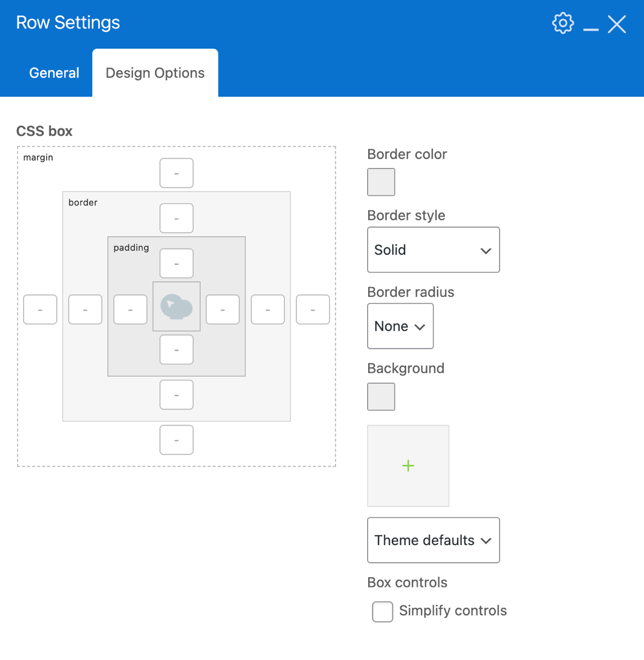Screen dimensions: 644x660
Task: Open the Border style Solid dropdown
Action: (x=434, y=250)
